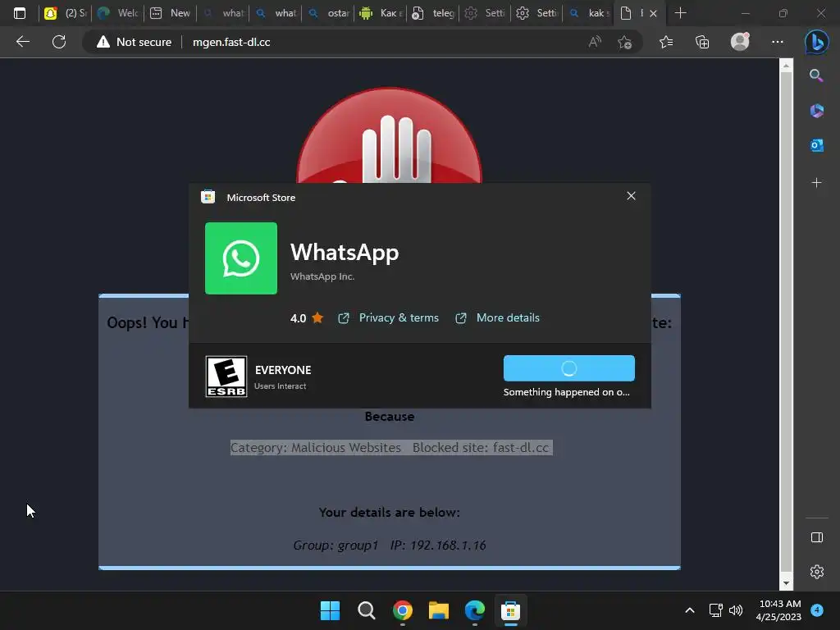The height and width of the screenshot is (630, 840).
Task: Click the IP 192.168.1.16 text
Action: click(x=438, y=546)
